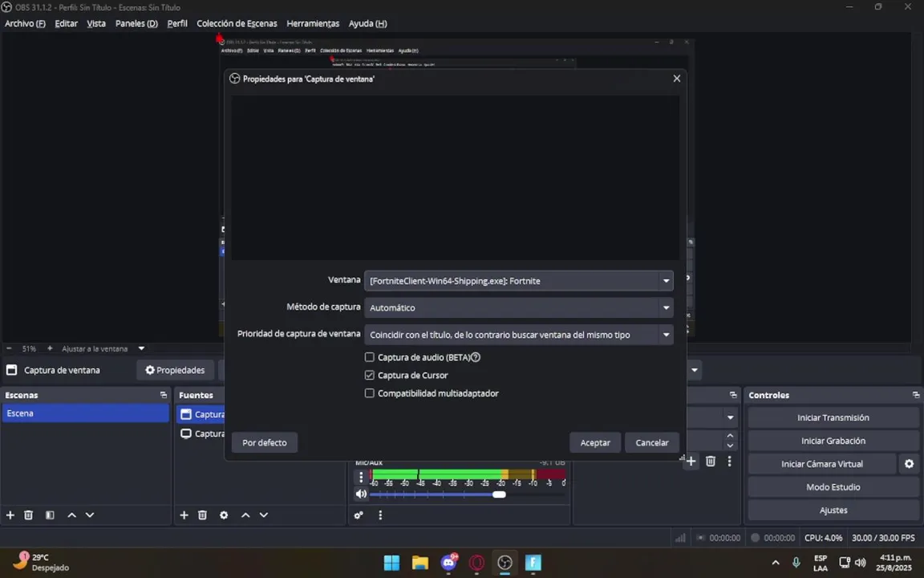Zoom out the preview with the minus icon
Image resolution: width=924 pixels, height=578 pixels.
(9, 348)
